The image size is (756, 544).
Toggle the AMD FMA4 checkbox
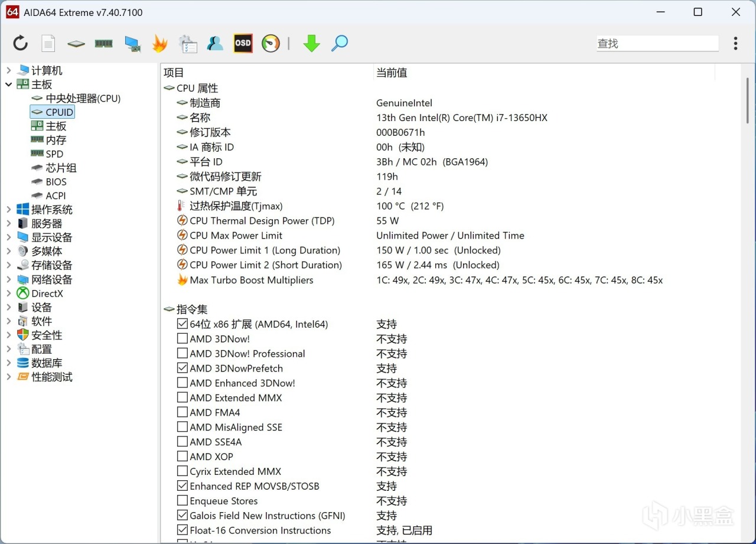pos(183,412)
